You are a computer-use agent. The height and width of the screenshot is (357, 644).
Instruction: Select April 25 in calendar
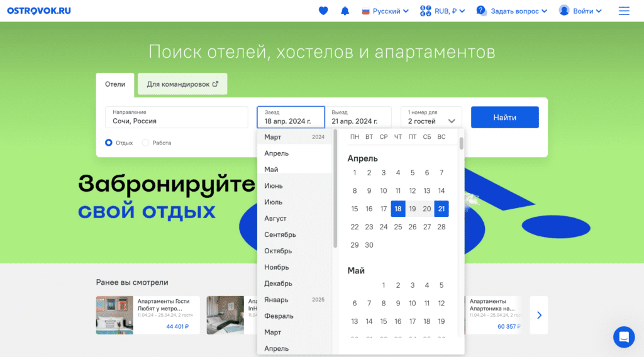[398, 227]
